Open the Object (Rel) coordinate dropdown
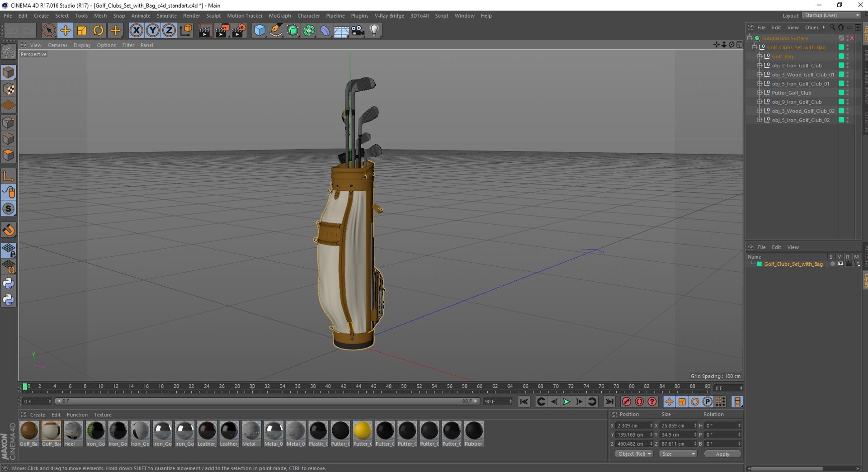Image resolution: width=868 pixels, height=472 pixels. pos(634,454)
